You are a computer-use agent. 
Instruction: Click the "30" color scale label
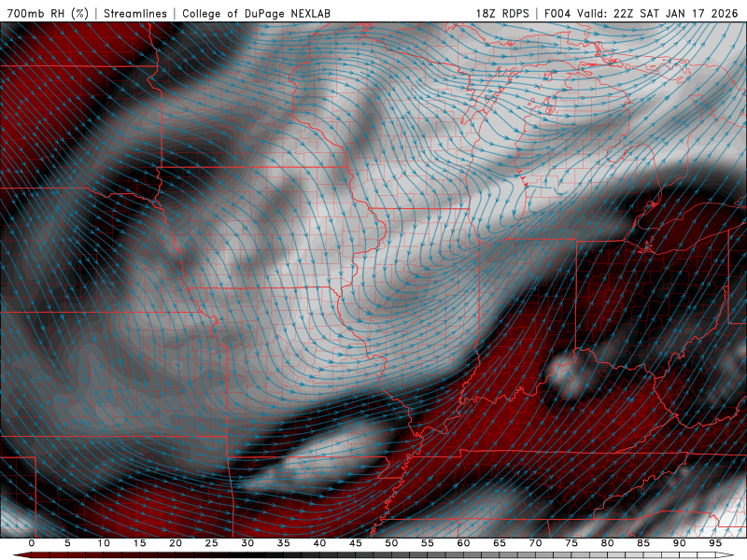pos(247,543)
